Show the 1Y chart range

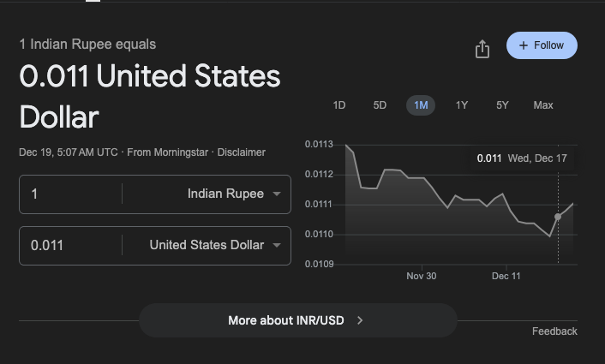462,105
